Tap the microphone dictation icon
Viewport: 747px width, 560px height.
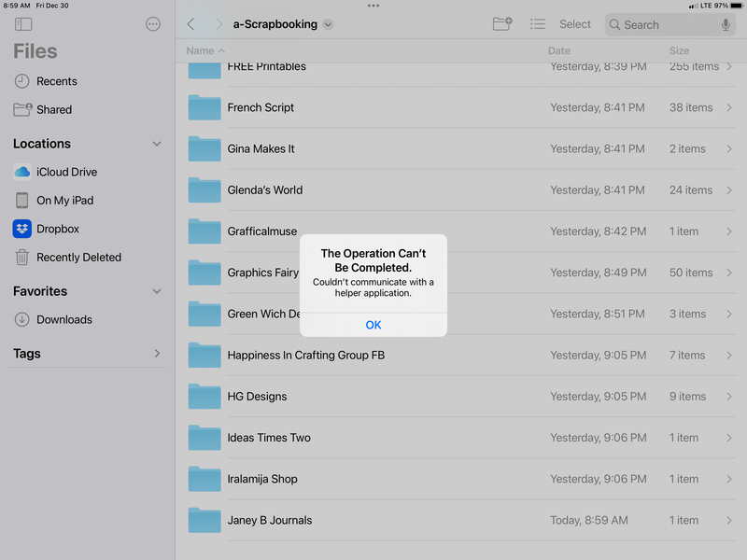pos(726,24)
